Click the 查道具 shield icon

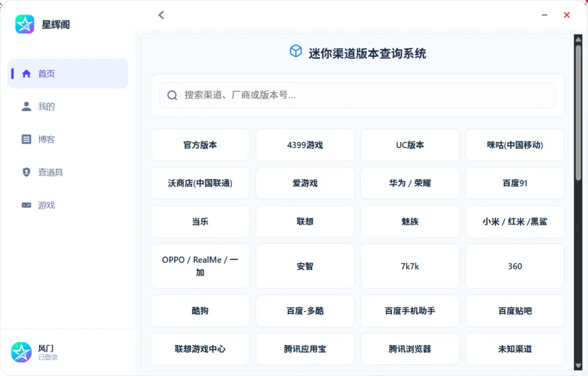coord(26,172)
